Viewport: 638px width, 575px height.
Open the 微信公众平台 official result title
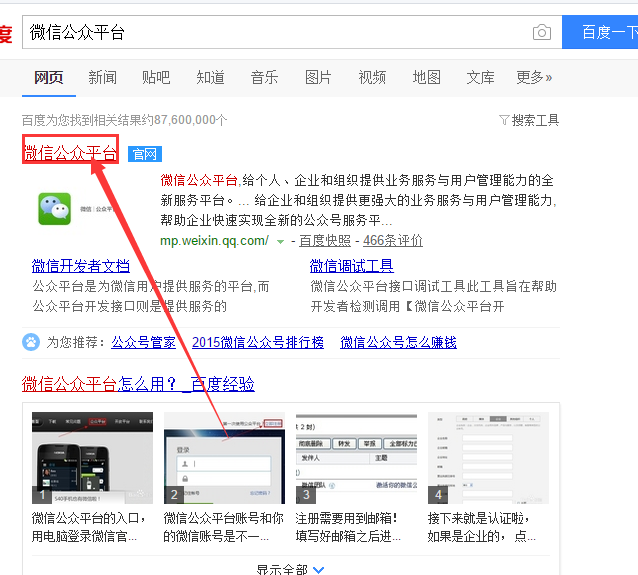coord(70,153)
